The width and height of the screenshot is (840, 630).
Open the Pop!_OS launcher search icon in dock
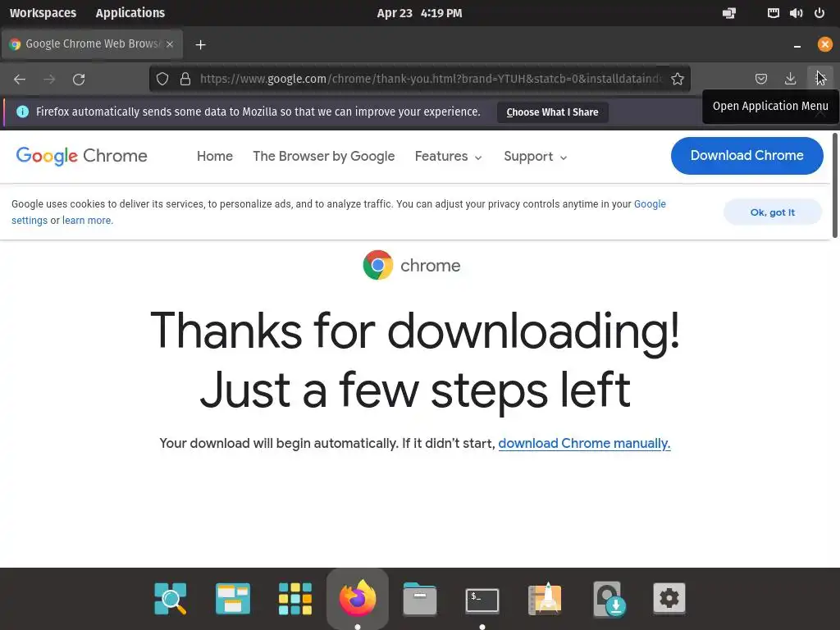pyautogui.click(x=171, y=598)
